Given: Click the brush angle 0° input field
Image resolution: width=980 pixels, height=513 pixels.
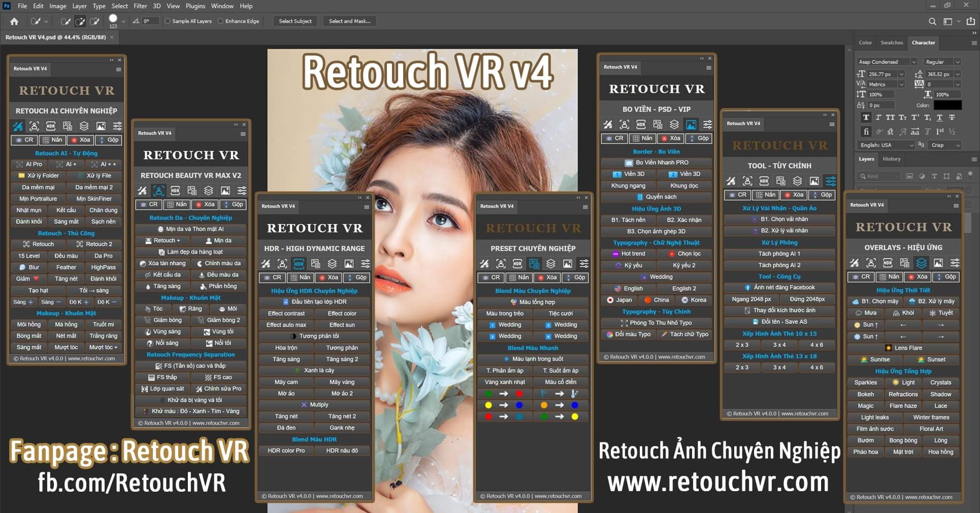Looking at the screenshot, I should tap(151, 21).
